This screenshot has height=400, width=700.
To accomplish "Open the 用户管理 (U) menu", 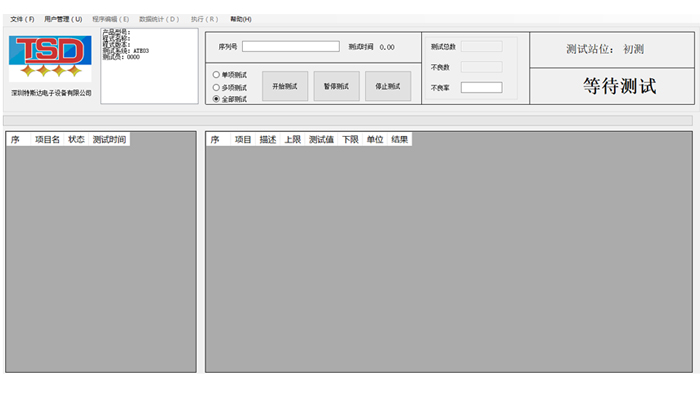I will coord(63,19).
